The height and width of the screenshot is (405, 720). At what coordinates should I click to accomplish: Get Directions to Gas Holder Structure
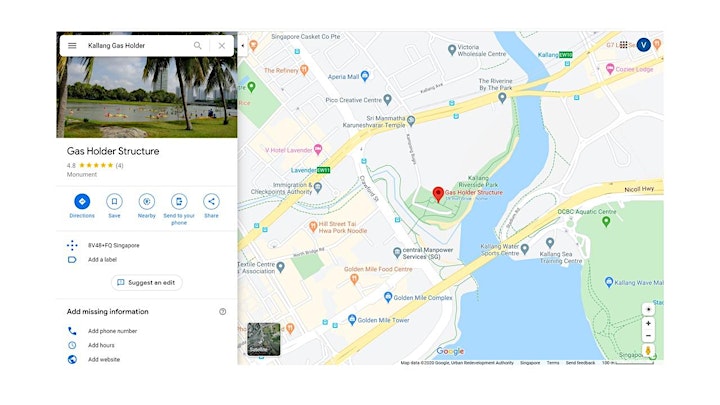click(x=82, y=201)
